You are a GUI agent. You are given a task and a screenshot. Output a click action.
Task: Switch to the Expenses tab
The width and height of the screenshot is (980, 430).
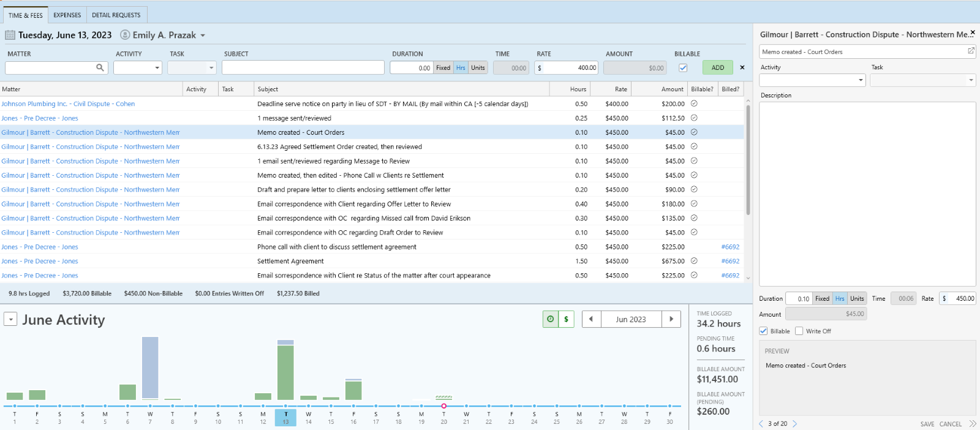pyautogui.click(x=67, y=15)
